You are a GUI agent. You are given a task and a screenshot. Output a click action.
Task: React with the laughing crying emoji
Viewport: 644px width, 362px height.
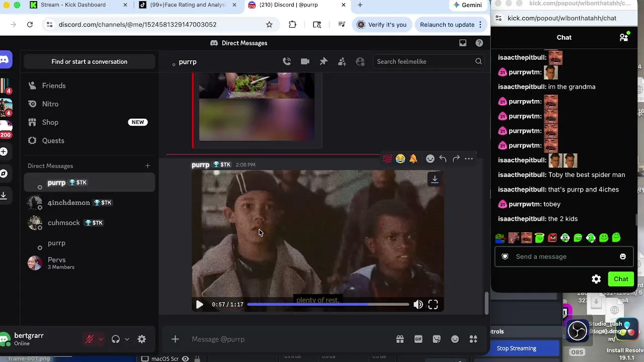tap(400, 159)
